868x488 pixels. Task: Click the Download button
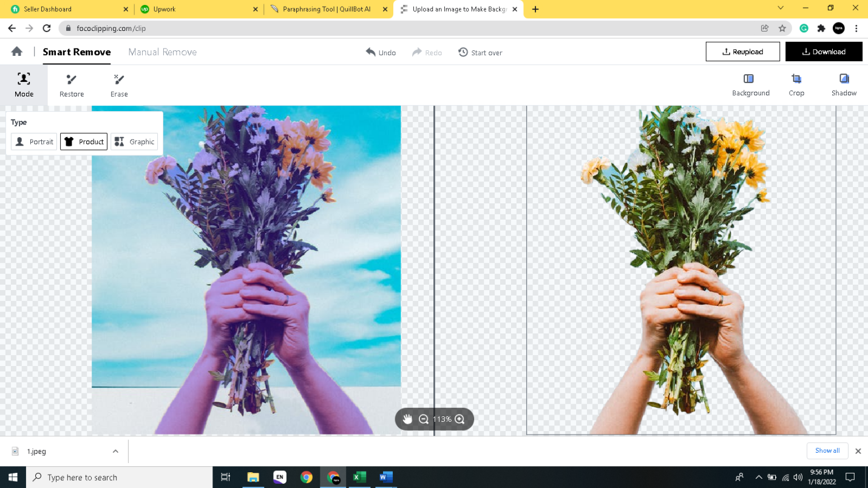(x=823, y=52)
